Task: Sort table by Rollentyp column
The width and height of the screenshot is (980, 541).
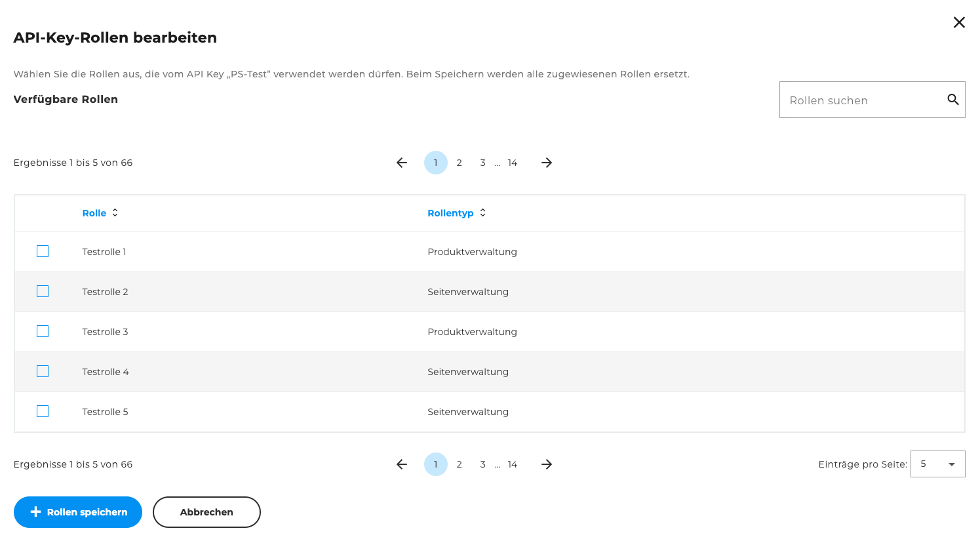Action: coord(482,212)
